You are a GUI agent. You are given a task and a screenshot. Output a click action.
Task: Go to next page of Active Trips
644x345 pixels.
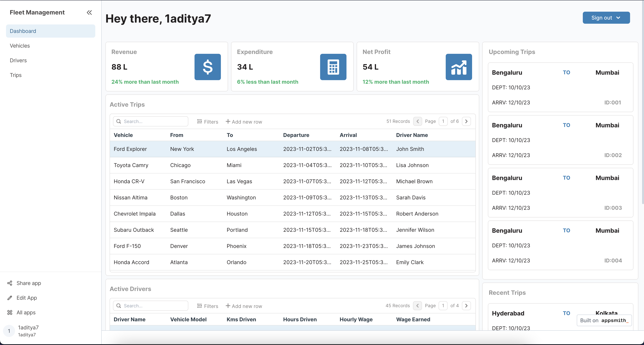(x=466, y=121)
